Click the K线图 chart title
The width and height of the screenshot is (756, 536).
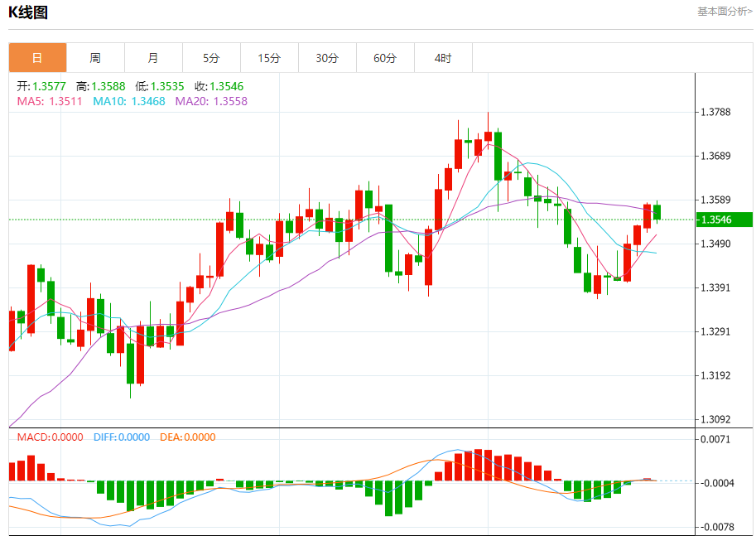(28, 12)
